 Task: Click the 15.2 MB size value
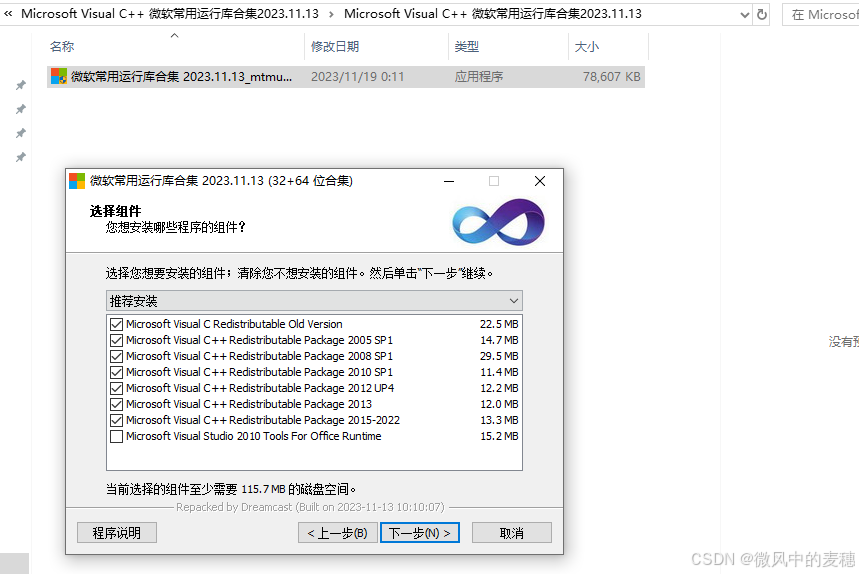click(x=499, y=437)
